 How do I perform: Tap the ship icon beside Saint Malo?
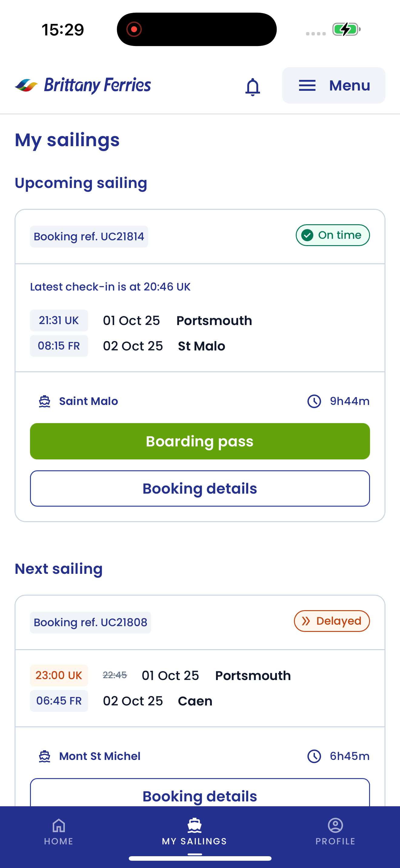[x=45, y=401]
